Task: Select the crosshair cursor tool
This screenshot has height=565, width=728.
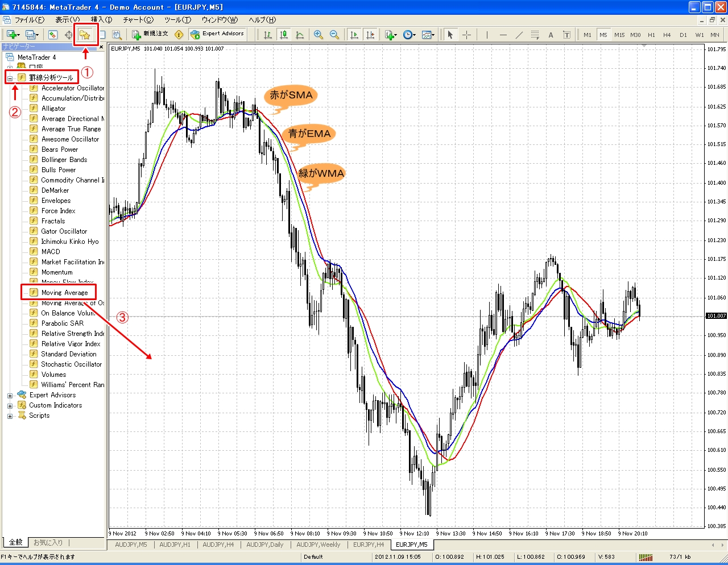Action: coord(466,35)
